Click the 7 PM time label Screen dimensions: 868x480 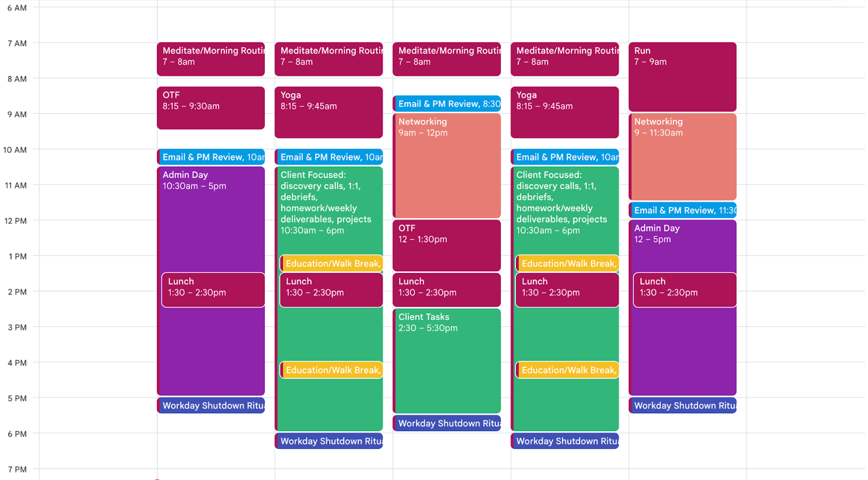coord(17,470)
